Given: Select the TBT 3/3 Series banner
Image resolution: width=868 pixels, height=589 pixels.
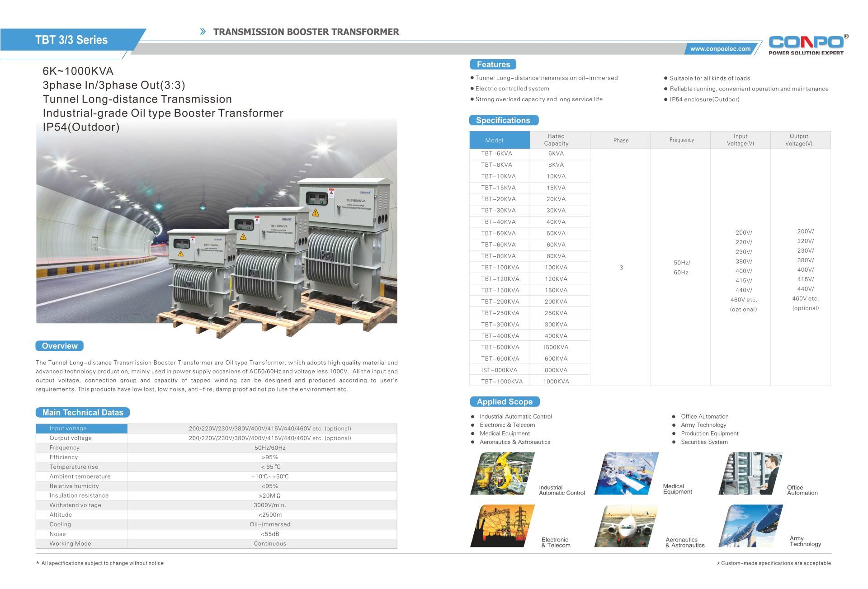Looking at the screenshot, I should pos(71,40).
